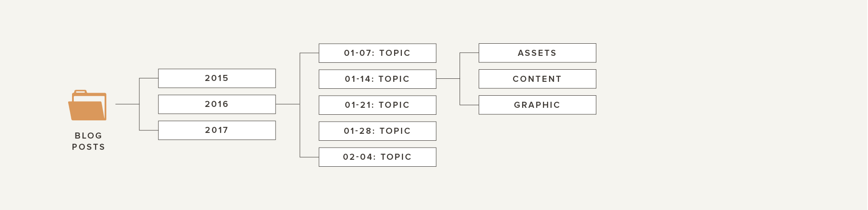
Task: Pick the 02-04: Topic entry
Action: (x=378, y=157)
